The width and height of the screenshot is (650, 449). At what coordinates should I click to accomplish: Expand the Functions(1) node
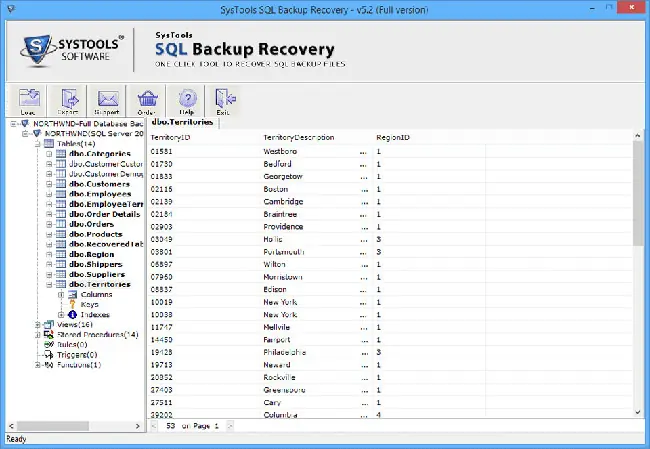point(37,365)
